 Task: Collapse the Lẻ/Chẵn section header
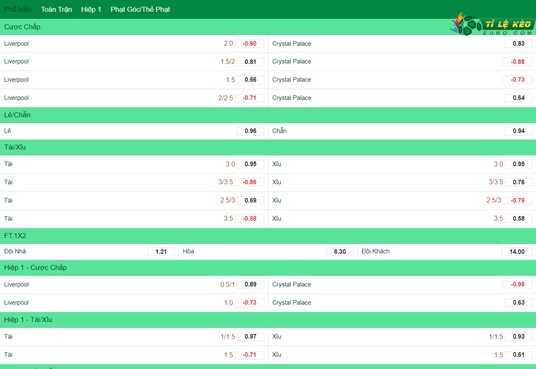coord(268,115)
